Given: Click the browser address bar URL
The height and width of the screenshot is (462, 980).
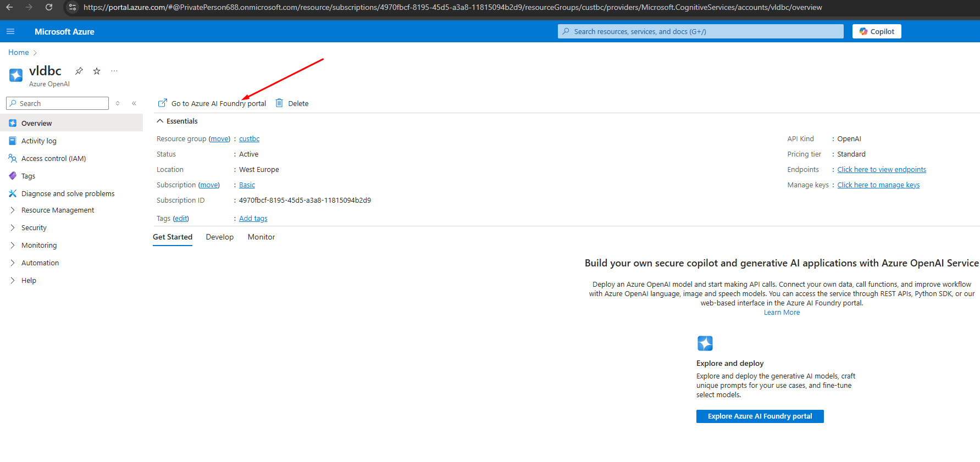Looking at the screenshot, I should click(452, 7).
